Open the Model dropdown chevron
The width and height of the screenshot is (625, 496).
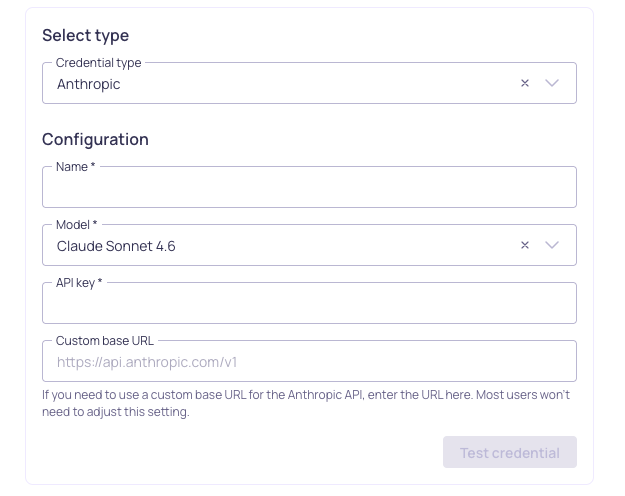(552, 246)
